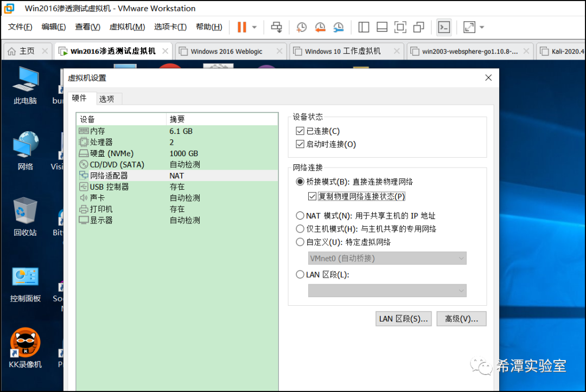The height and width of the screenshot is (392, 586).
Task: Switch to win2003-websphere tab
Action: [470, 51]
